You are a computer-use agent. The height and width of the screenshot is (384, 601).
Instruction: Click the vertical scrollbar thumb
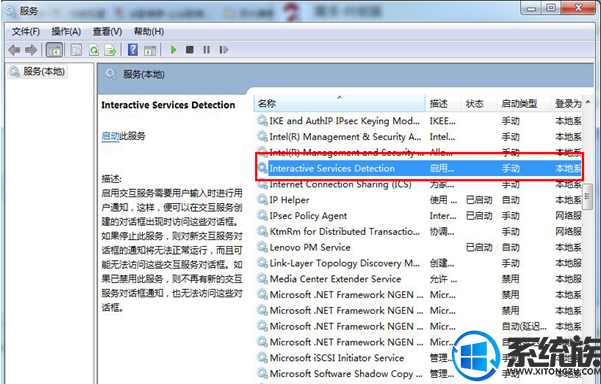(x=588, y=197)
